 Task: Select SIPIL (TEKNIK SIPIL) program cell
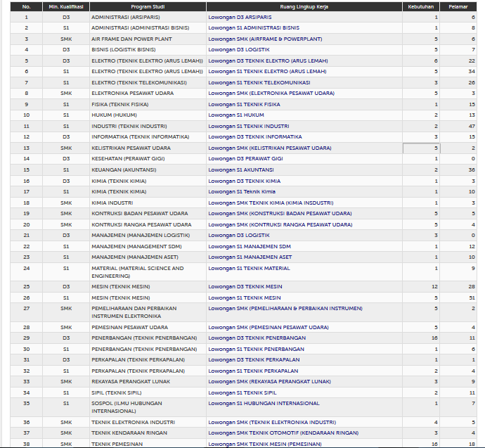click(x=148, y=393)
